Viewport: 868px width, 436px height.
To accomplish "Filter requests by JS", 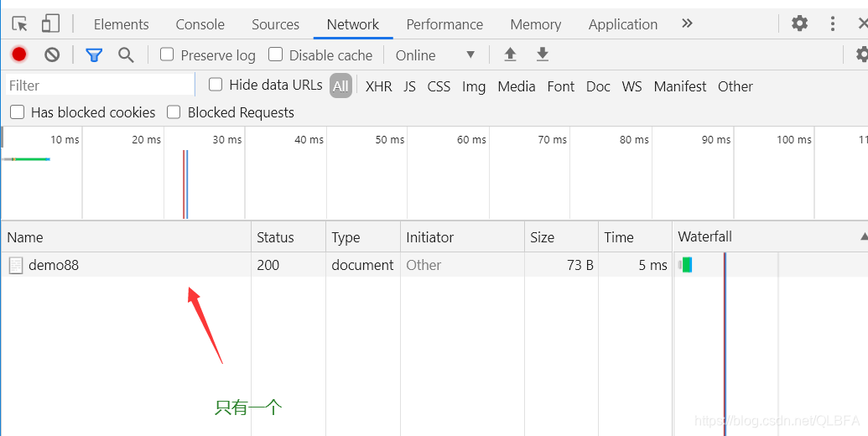I will point(409,86).
